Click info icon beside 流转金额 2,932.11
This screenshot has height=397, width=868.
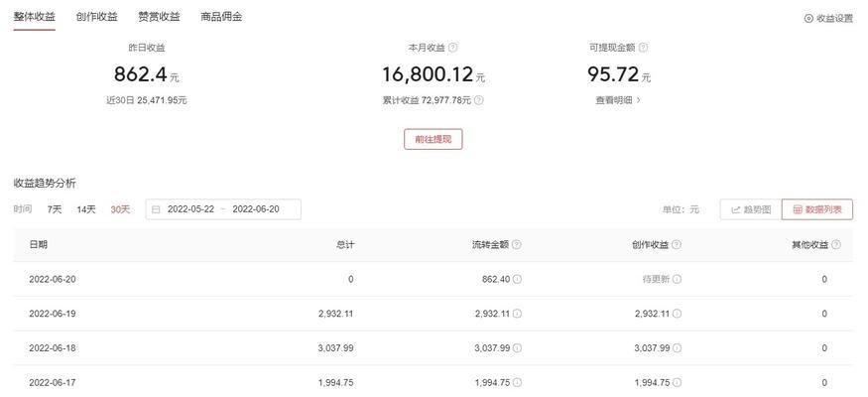pyautogui.click(x=517, y=314)
